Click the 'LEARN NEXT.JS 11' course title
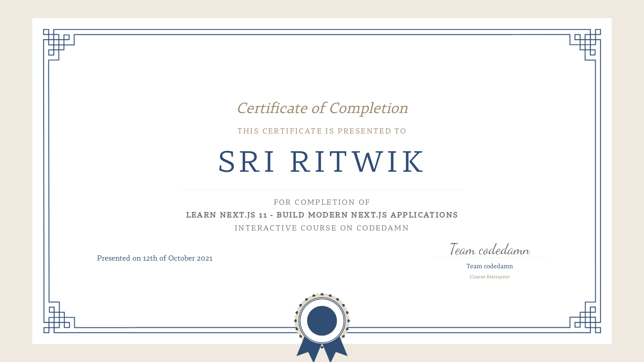Viewport: 644px width, 362px height. [x=322, y=215]
